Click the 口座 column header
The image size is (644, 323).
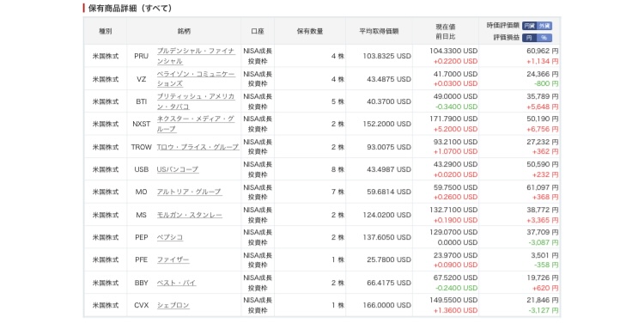(x=258, y=31)
